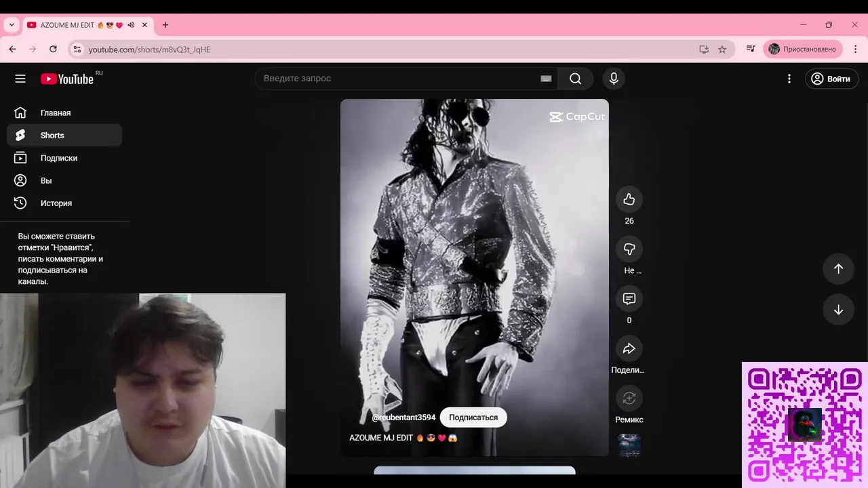This screenshot has height=488, width=868.
Task: Open the @reubentant3594 channel link
Action: 403,418
